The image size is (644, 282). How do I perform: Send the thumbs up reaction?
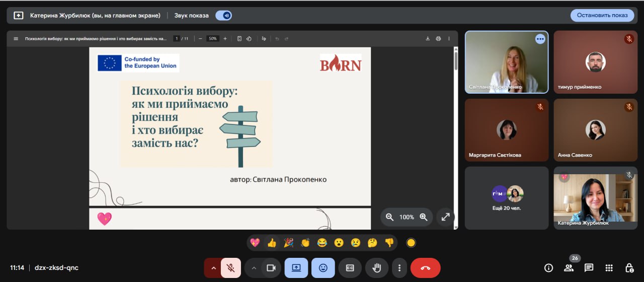point(272,243)
